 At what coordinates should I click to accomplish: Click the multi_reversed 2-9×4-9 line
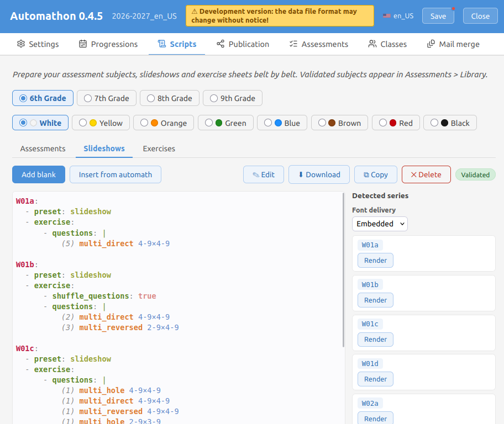tap(120, 327)
